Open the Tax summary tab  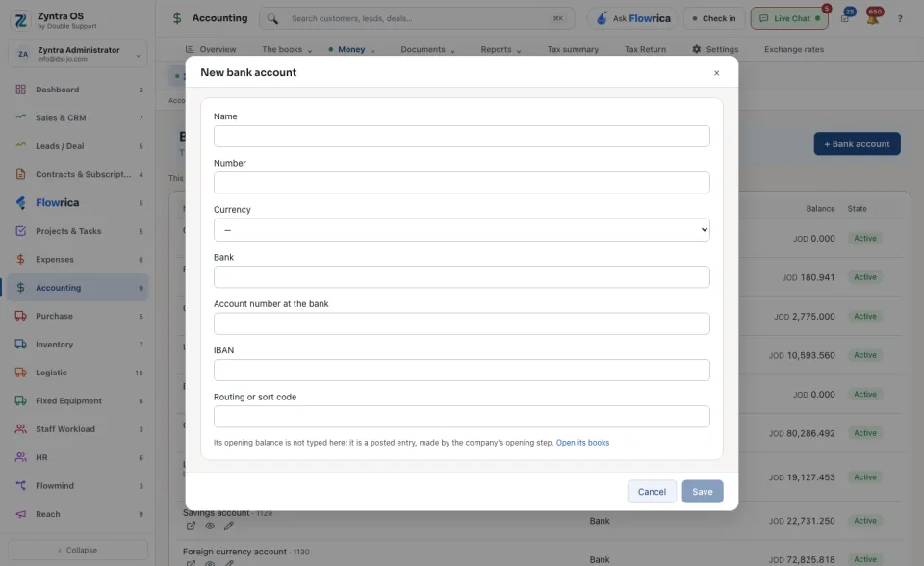[573, 49]
